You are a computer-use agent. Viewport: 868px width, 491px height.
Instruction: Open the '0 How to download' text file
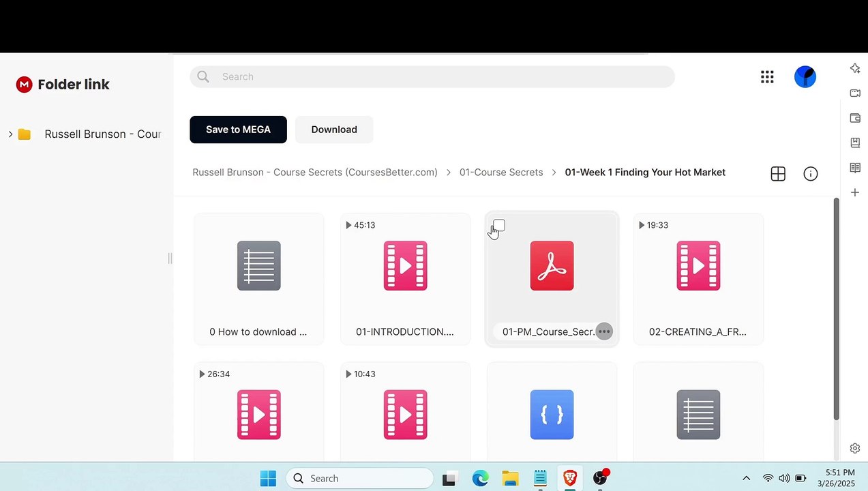click(259, 266)
